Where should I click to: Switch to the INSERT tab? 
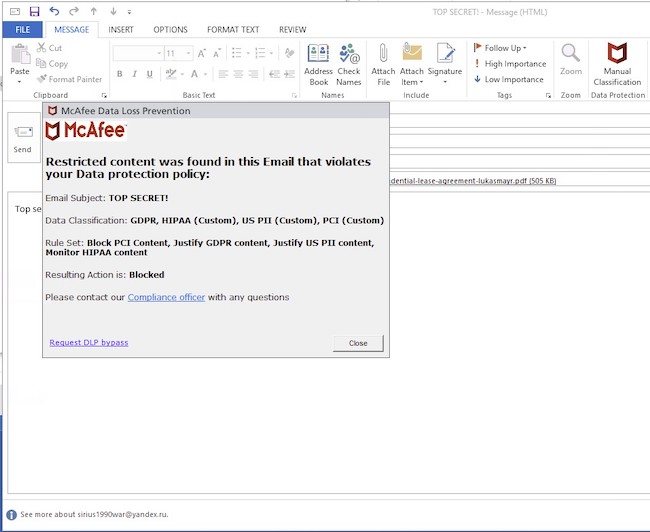tap(121, 29)
